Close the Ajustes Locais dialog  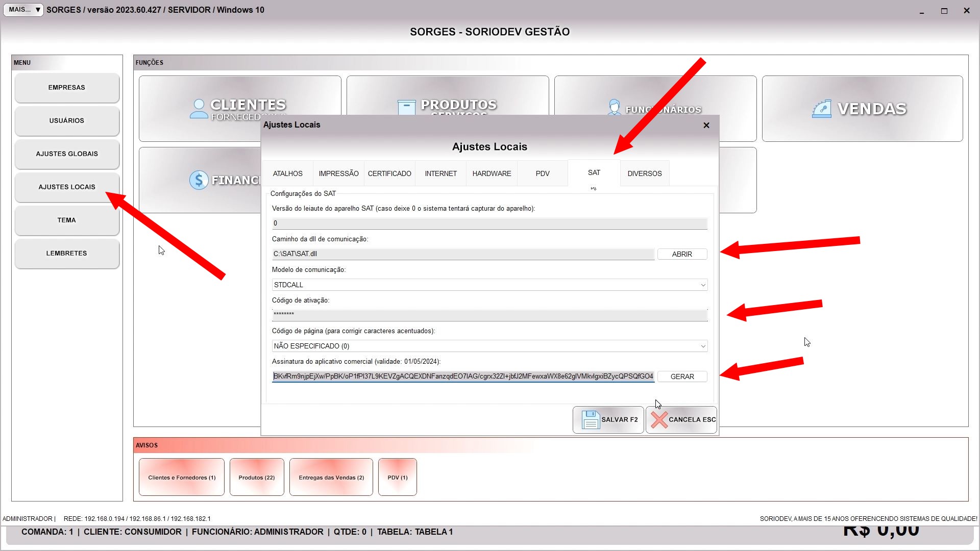tap(706, 125)
